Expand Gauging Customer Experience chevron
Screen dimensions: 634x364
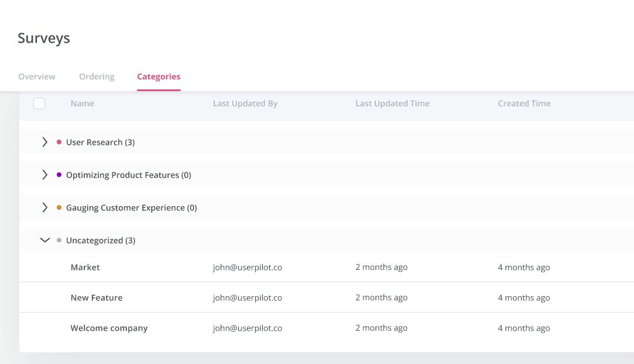click(x=45, y=207)
